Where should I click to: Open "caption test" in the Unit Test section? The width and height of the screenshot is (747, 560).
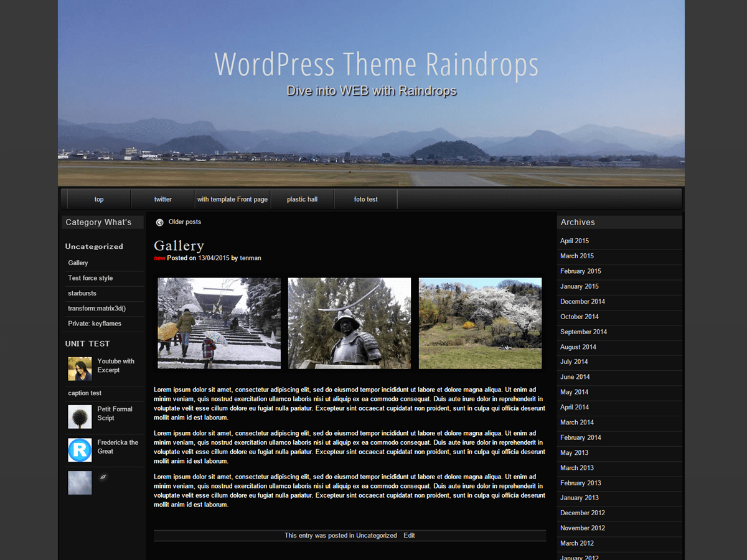(x=83, y=393)
